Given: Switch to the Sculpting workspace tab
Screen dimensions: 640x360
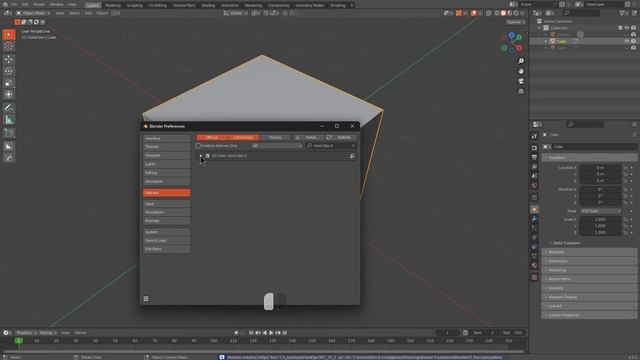Looking at the screenshot, I should pyautogui.click(x=135, y=5).
